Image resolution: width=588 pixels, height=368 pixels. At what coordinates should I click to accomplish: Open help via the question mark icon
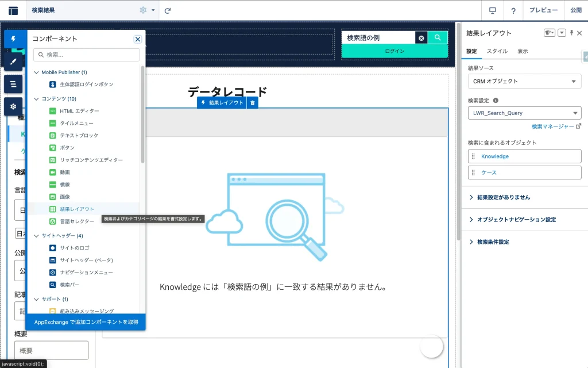513,10
